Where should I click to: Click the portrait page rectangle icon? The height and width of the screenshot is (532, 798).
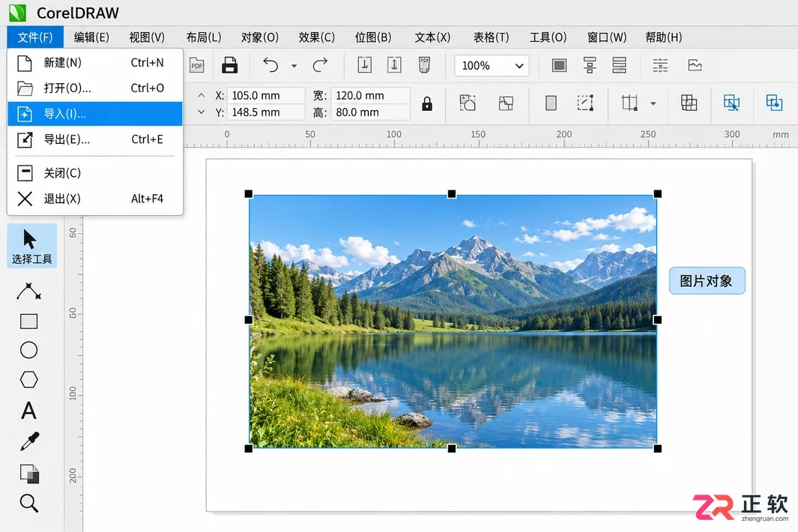[551, 103]
